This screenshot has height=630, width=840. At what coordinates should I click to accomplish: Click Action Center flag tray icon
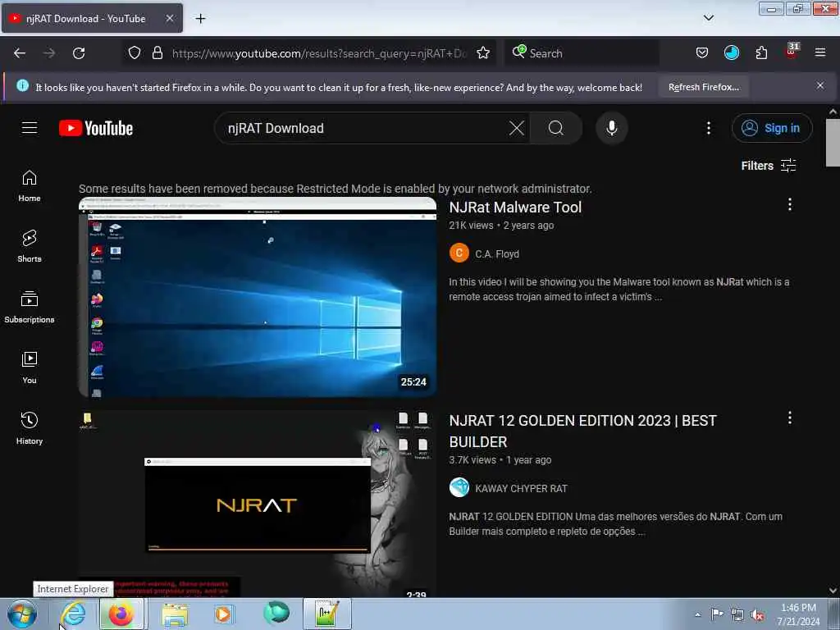point(717,614)
